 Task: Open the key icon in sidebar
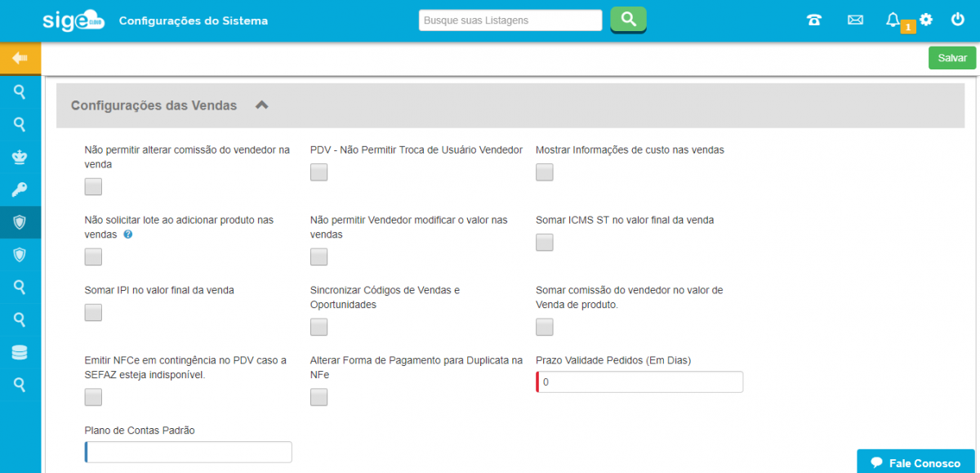point(20,190)
